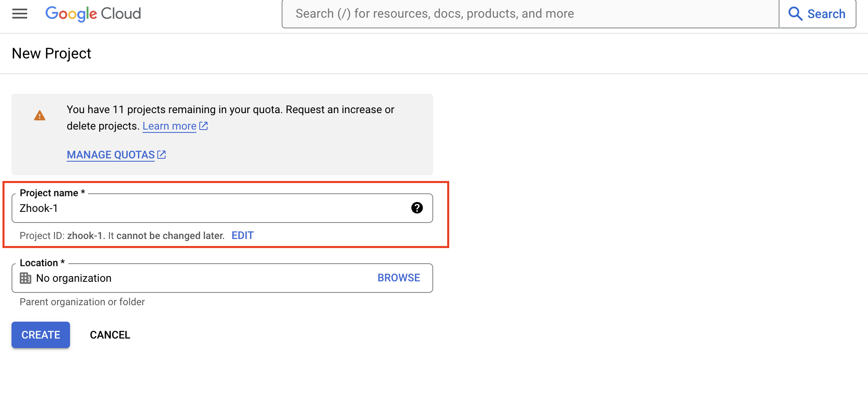Cancel the new project creation
The width and height of the screenshot is (868, 399).
(x=110, y=335)
